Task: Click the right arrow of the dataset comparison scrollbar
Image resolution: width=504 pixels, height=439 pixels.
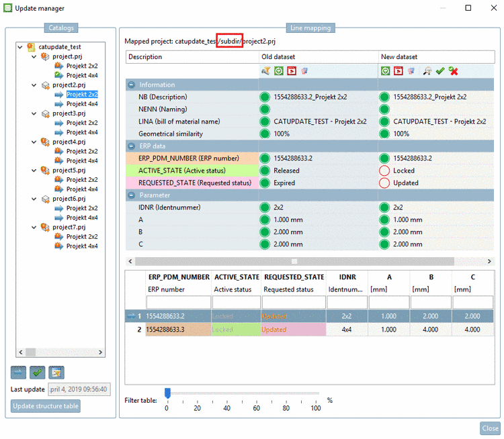Action: (489, 261)
